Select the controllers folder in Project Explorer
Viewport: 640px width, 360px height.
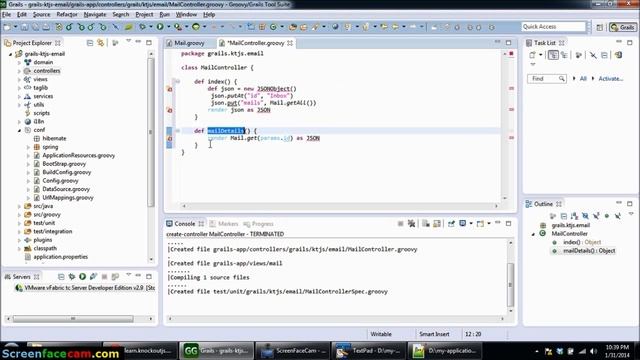[x=47, y=71]
